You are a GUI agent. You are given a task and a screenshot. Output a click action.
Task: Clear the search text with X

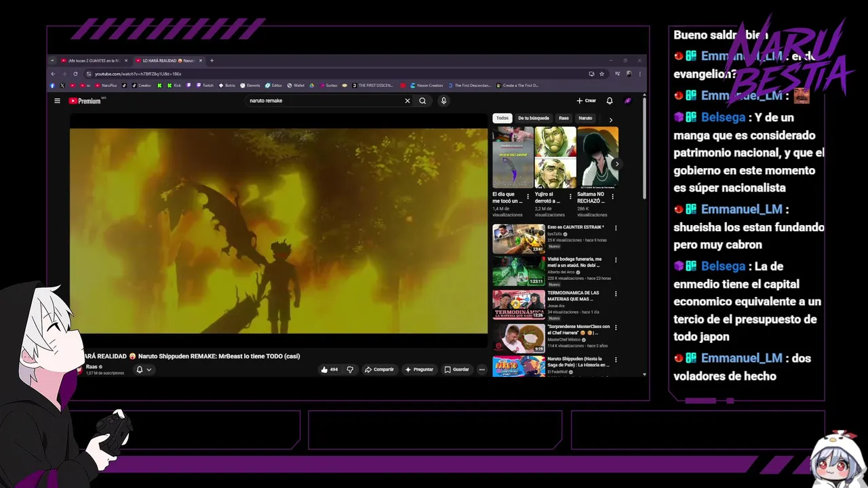(x=408, y=101)
